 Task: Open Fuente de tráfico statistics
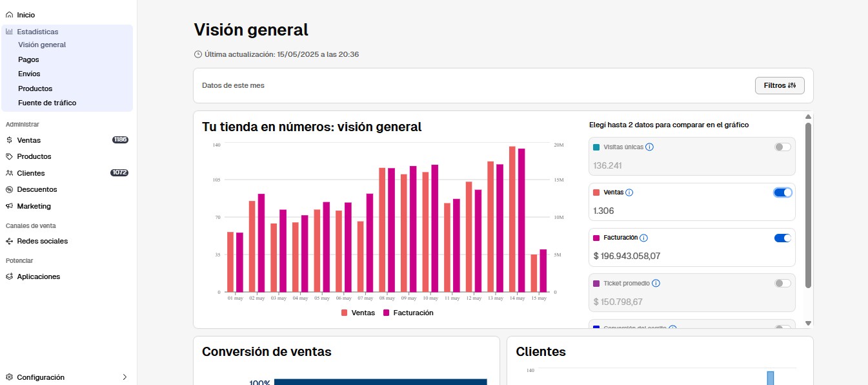coord(47,102)
